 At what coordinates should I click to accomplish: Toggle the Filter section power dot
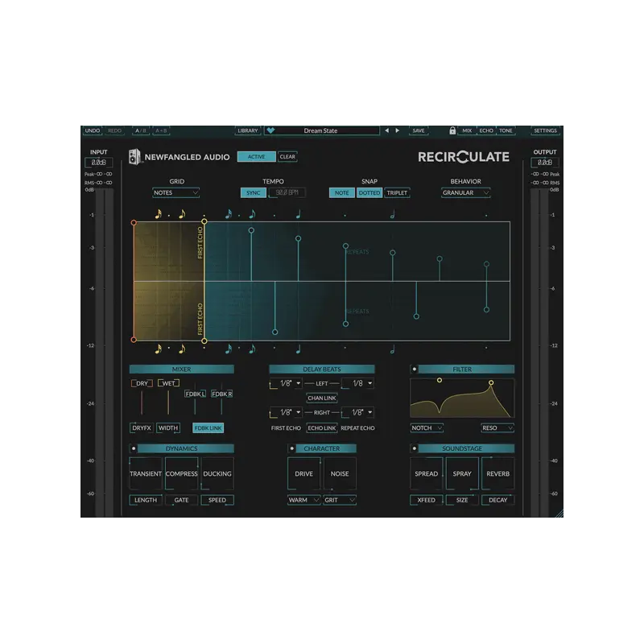[414, 369]
